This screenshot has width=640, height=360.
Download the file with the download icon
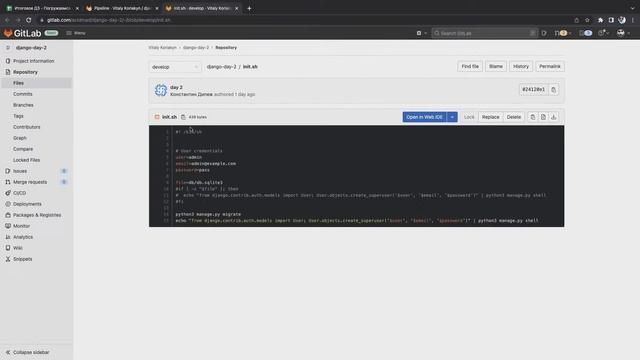pos(554,117)
